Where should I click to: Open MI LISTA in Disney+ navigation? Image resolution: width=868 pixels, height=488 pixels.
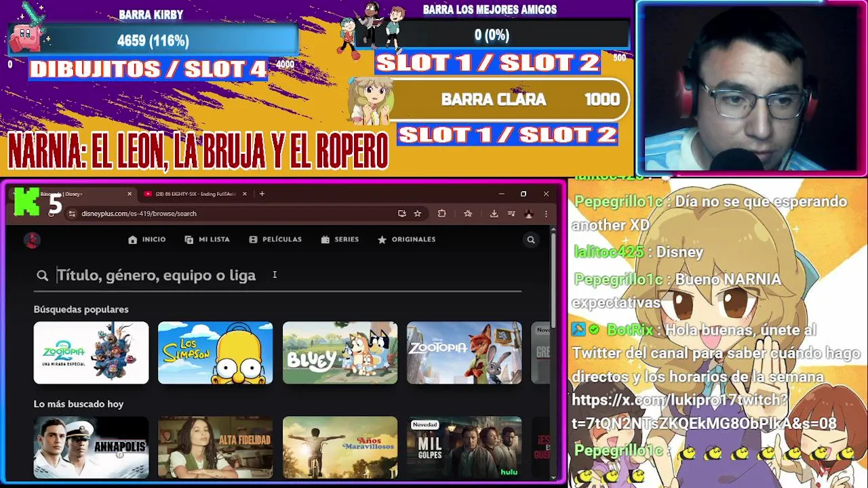tap(207, 239)
